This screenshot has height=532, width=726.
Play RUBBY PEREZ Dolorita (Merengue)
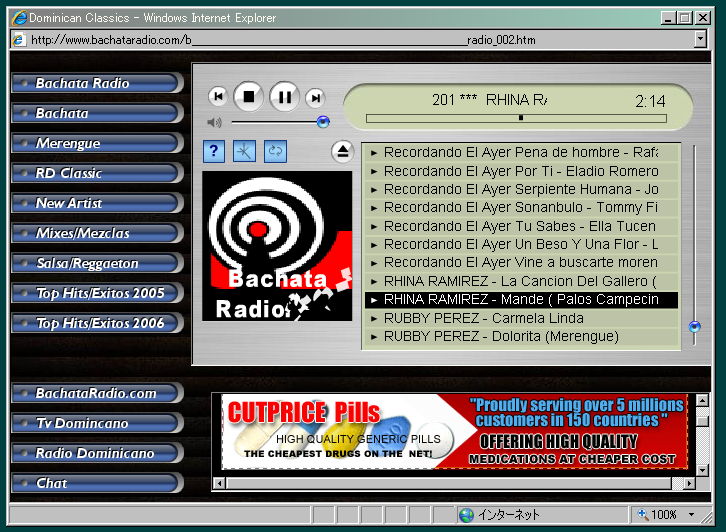[521, 337]
